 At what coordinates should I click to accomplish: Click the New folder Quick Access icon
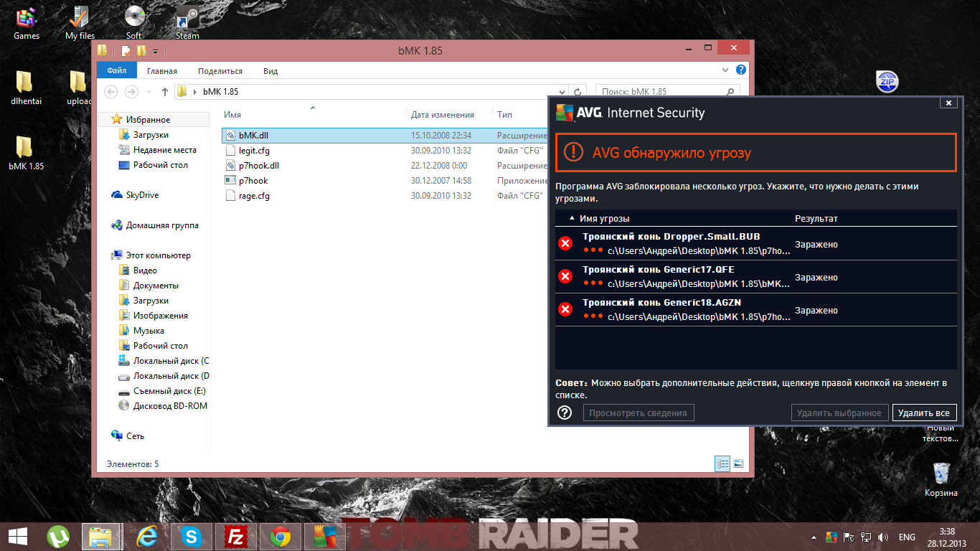(x=141, y=50)
